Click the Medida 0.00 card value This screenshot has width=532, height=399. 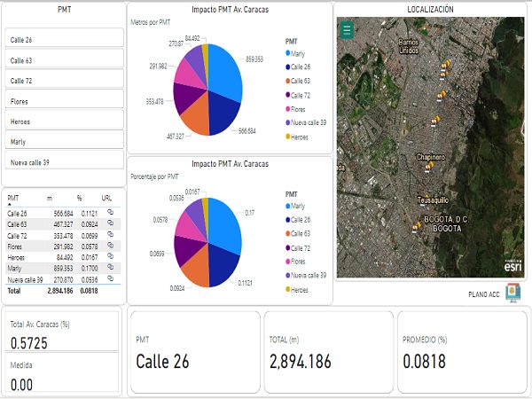click(x=21, y=385)
